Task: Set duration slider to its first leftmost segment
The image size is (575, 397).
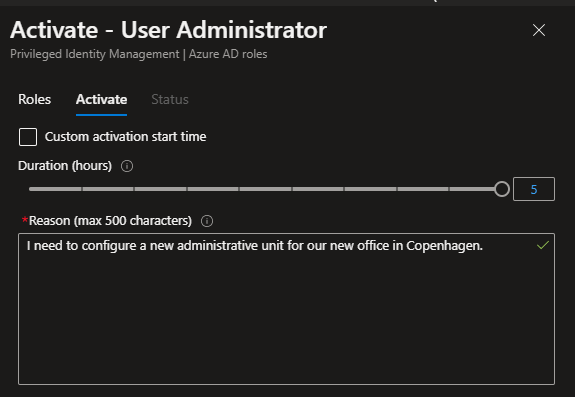Action: click(55, 189)
